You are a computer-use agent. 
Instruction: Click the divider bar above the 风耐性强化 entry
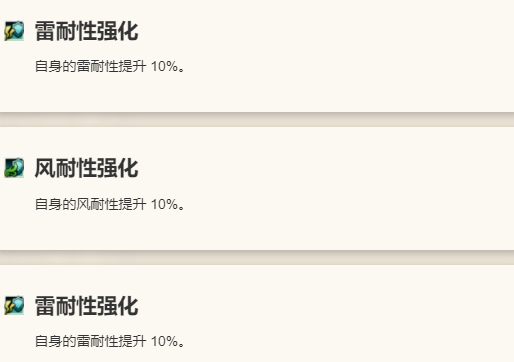(257, 119)
